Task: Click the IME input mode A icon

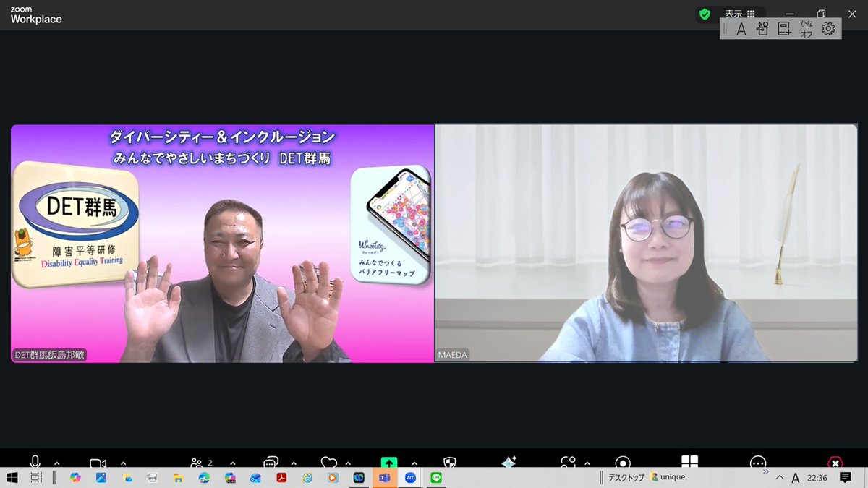Action: [x=741, y=29]
